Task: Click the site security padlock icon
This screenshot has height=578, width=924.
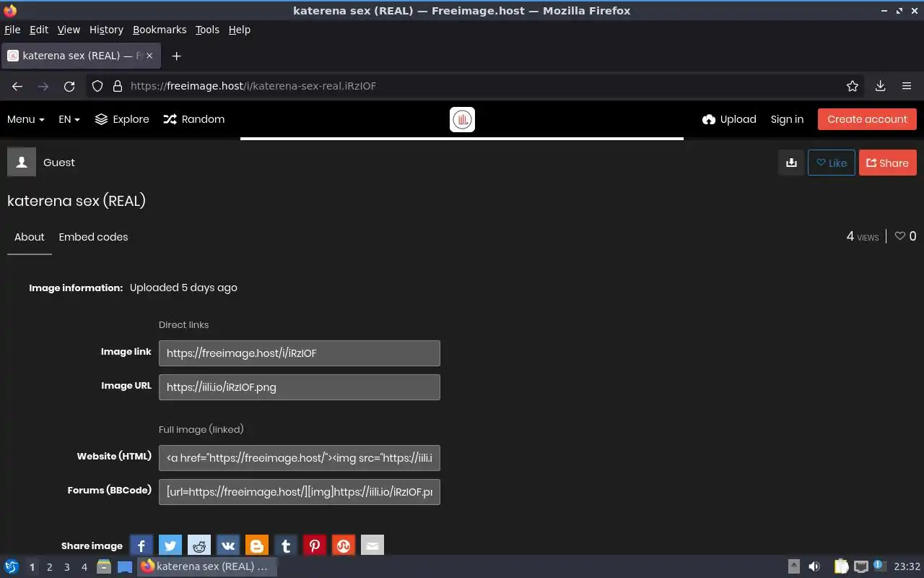Action: click(x=118, y=86)
